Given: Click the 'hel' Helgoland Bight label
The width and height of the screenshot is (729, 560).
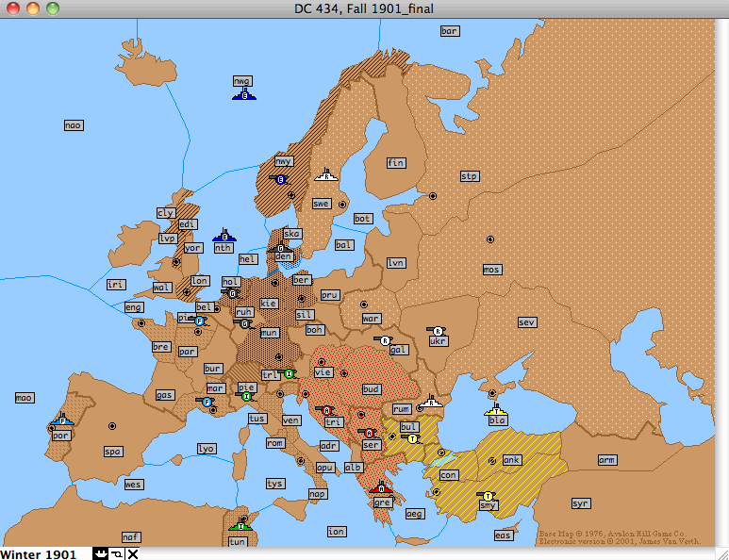Looking at the screenshot, I should 248,259.
